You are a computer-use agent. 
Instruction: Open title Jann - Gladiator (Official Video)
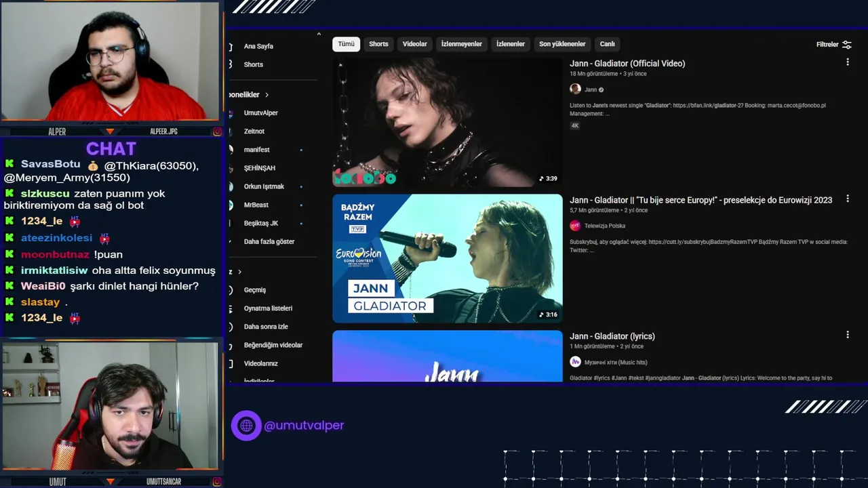tap(627, 64)
